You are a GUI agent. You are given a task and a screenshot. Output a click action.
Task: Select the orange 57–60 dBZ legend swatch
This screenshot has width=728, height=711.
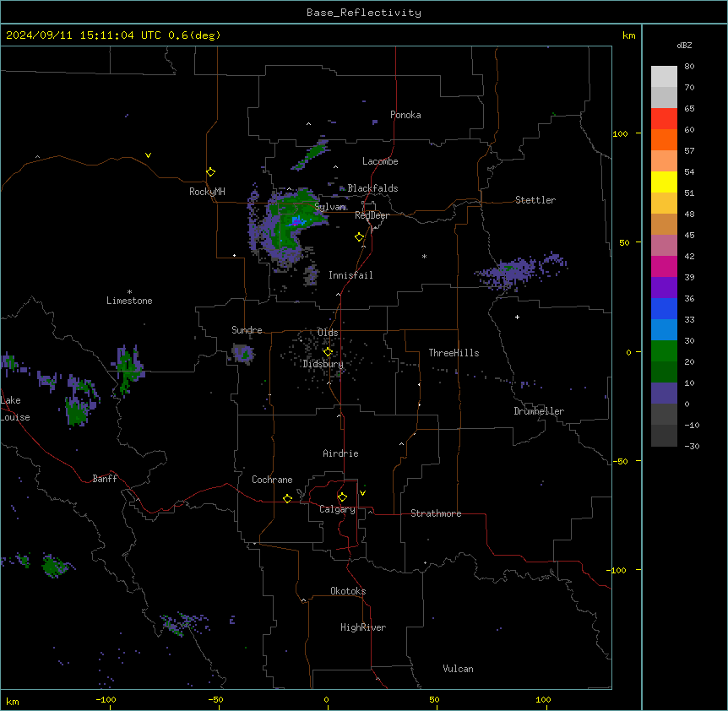click(664, 139)
